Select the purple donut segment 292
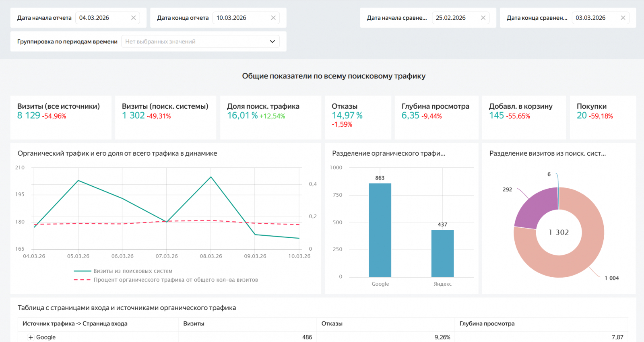Screen dimensions: 644x342 click(x=533, y=209)
